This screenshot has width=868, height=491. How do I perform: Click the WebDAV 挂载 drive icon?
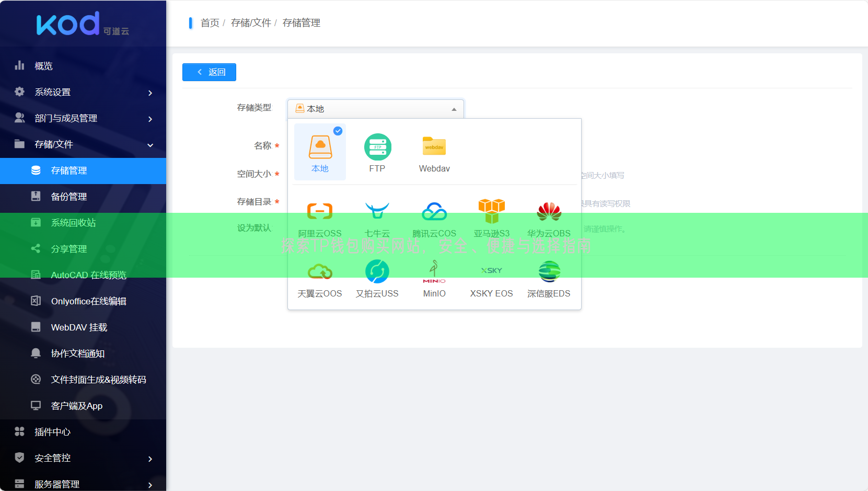click(36, 327)
